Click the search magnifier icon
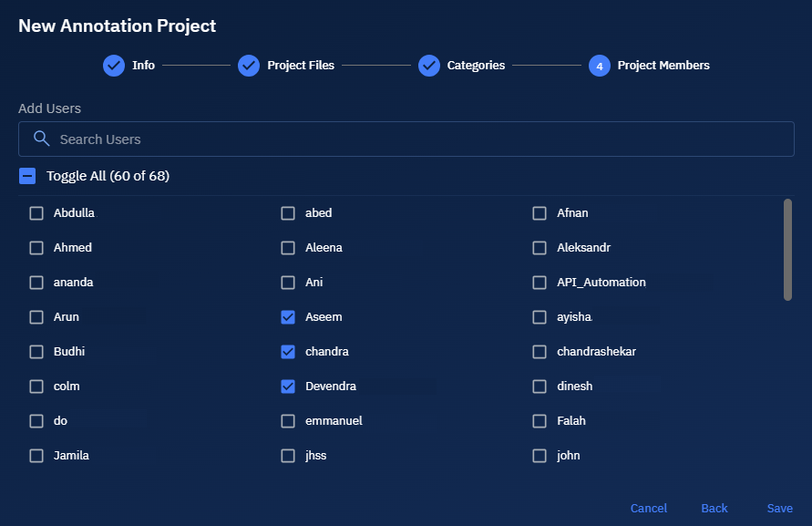Image resolution: width=812 pixels, height=526 pixels. [41, 139]
